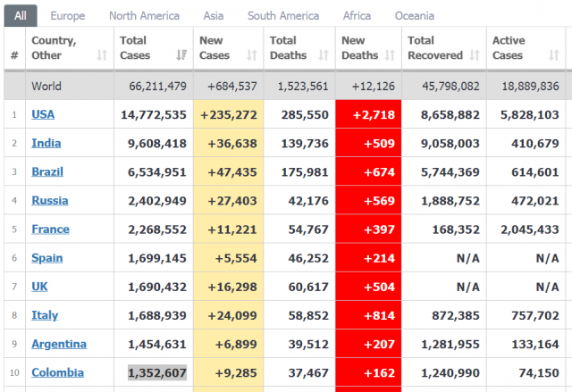Sort by Total Deaths column arrows

click(x=324, y=55)
